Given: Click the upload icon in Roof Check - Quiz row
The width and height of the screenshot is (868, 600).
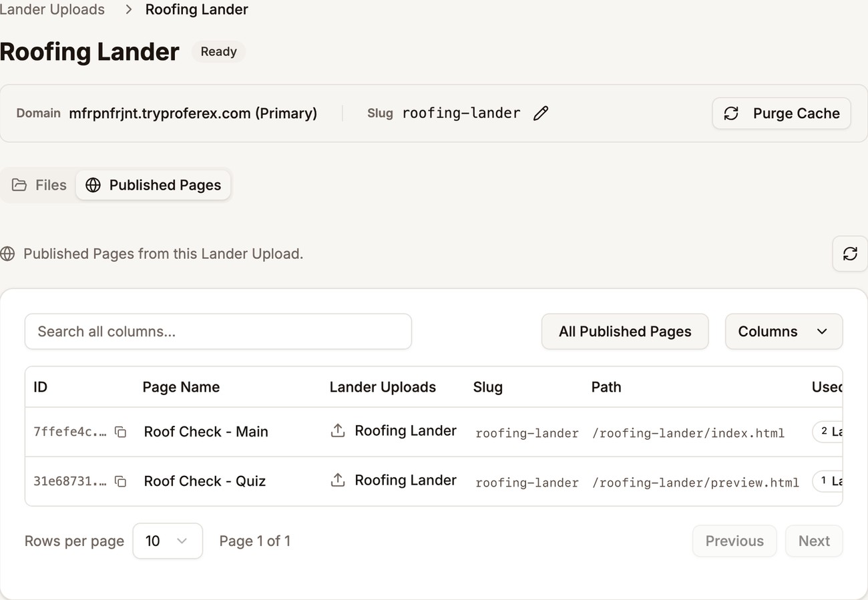Looking at the screenshot, I should 338,481.
